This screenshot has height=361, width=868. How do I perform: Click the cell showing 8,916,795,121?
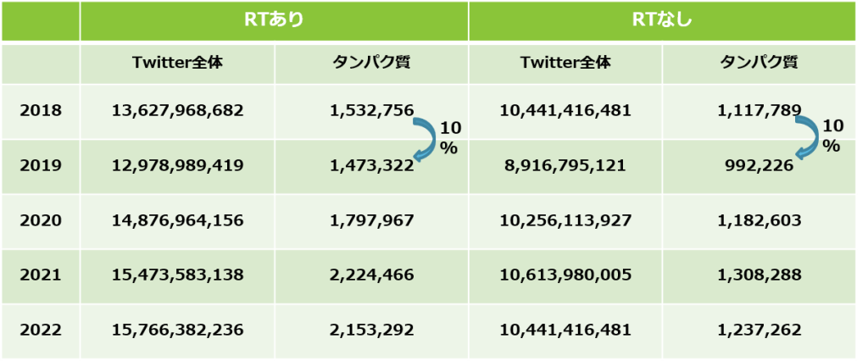click(565, 165)
